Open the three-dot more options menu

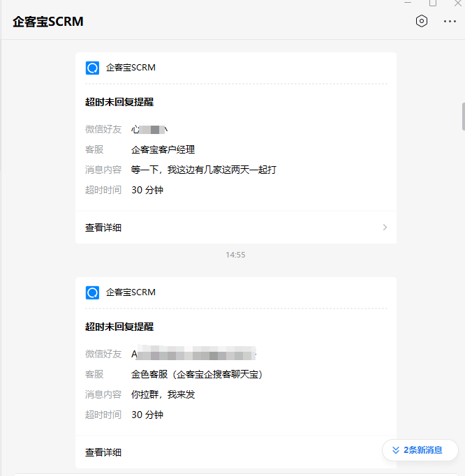(450, 21)
